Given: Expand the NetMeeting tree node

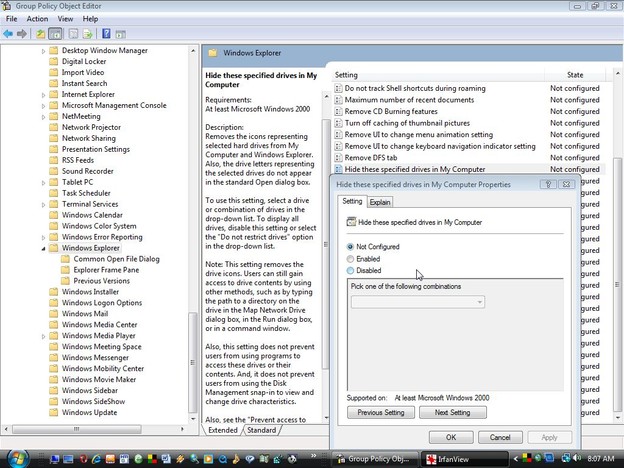Looking at the screenshot, I should pyautogui.click(x=43, y=117).
